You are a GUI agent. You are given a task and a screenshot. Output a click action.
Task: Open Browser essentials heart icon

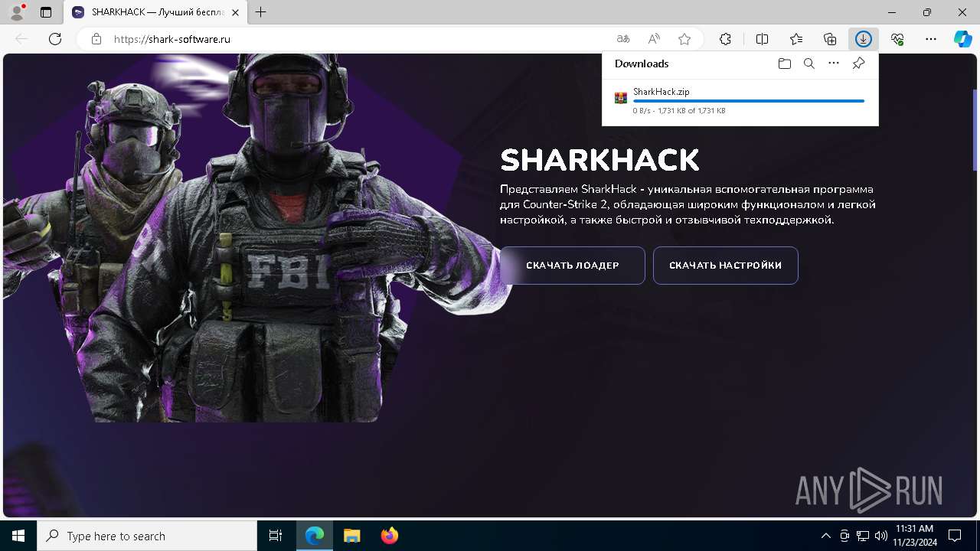pos(897,39)
